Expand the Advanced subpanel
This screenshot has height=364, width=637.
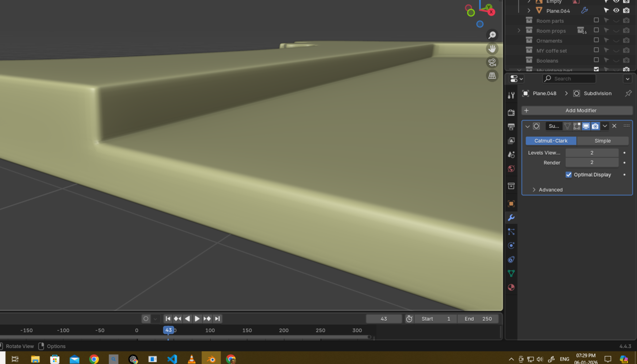point(534,189)
